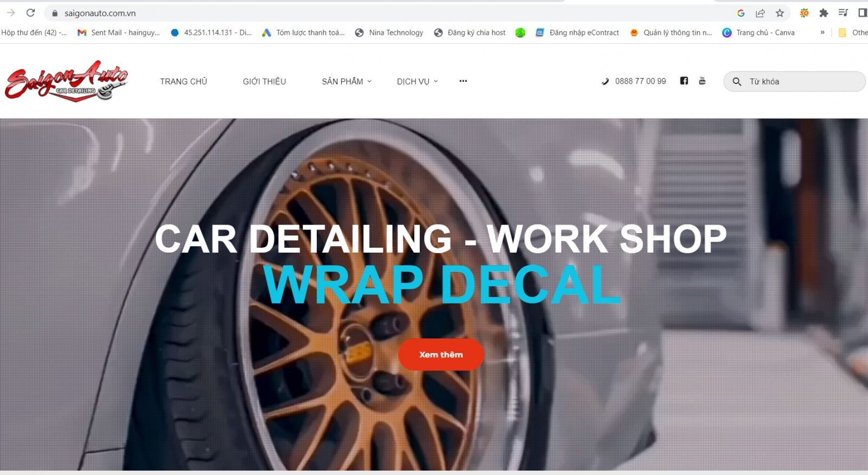Click the CAR DETAILING - WORK SHOP heading

point(441,239)
